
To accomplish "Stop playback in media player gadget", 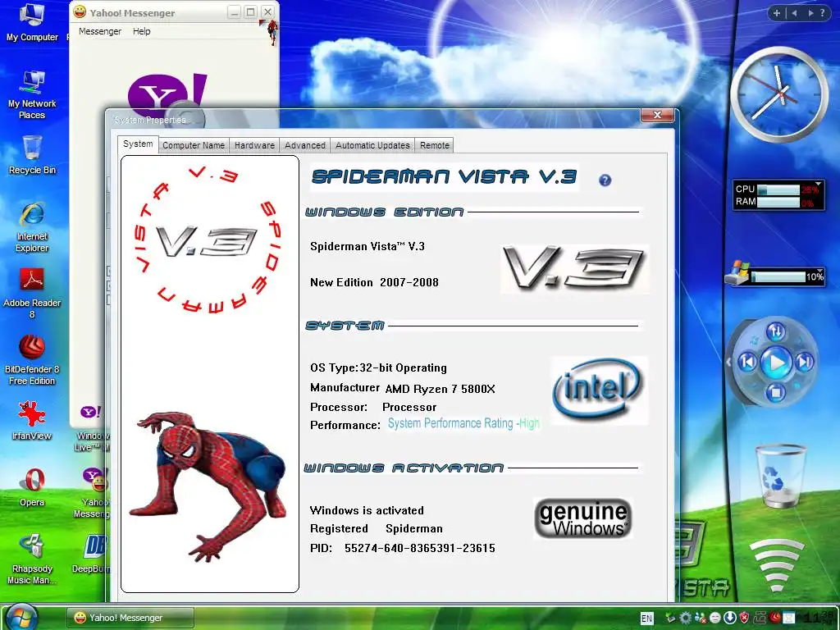I will point(775,392).
